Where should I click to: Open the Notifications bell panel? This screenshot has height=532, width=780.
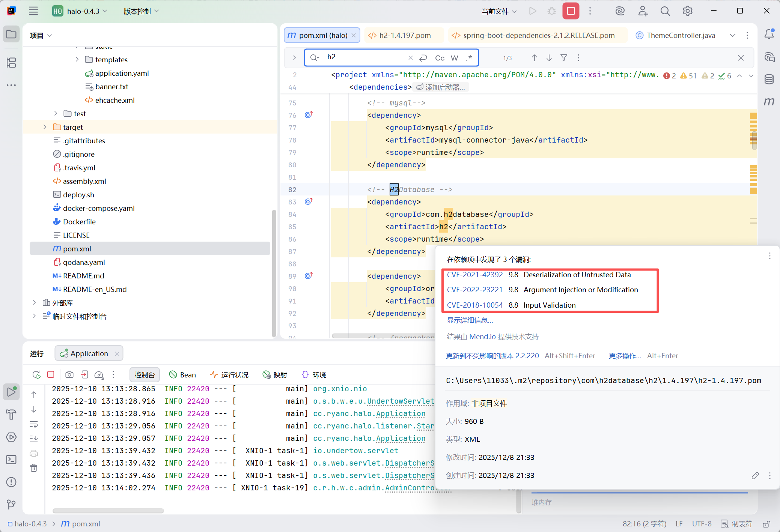click(769, 35)
